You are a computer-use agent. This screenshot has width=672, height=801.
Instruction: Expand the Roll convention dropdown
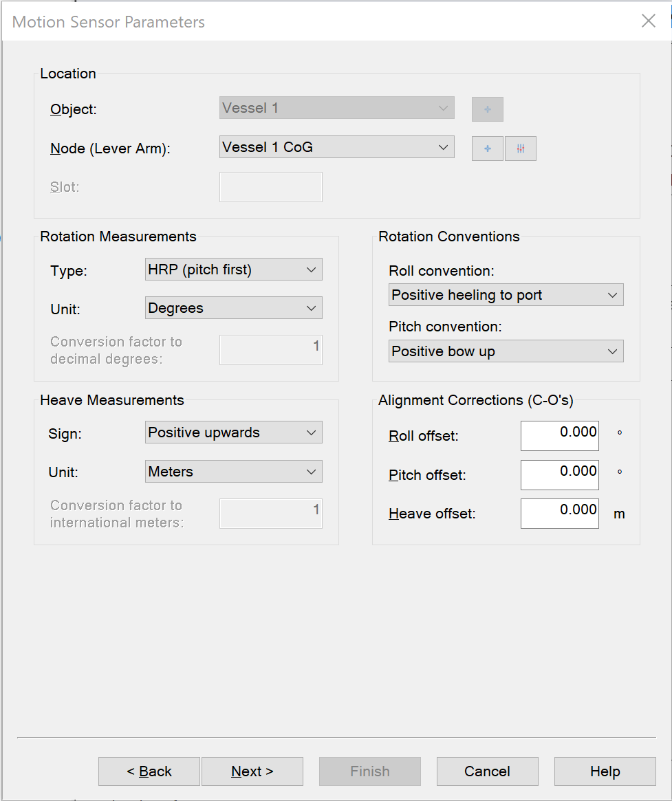point(506,295)
